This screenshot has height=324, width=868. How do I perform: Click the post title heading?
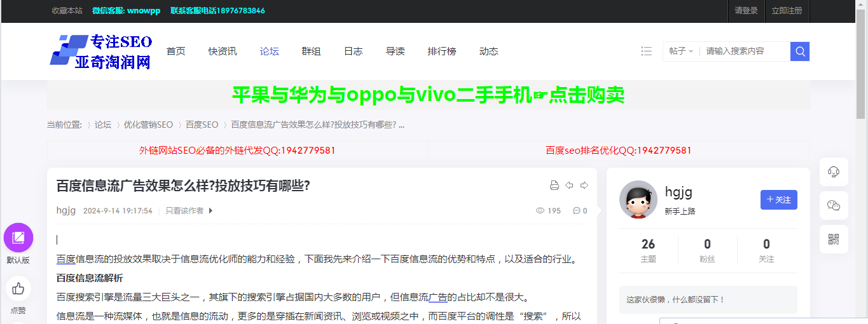pyautogui.click(x=183, y=186)
